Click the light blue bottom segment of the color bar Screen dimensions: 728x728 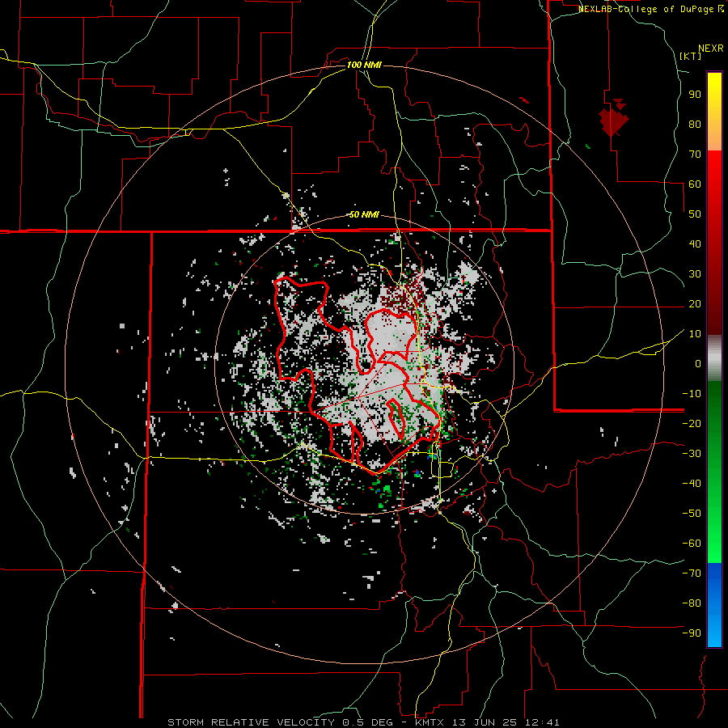[714, 632]
